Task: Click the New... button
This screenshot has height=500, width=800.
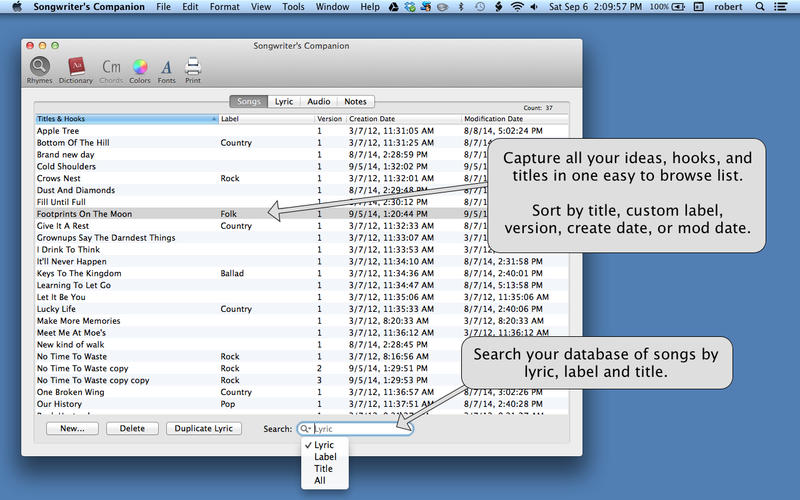Action: (72, 428)
